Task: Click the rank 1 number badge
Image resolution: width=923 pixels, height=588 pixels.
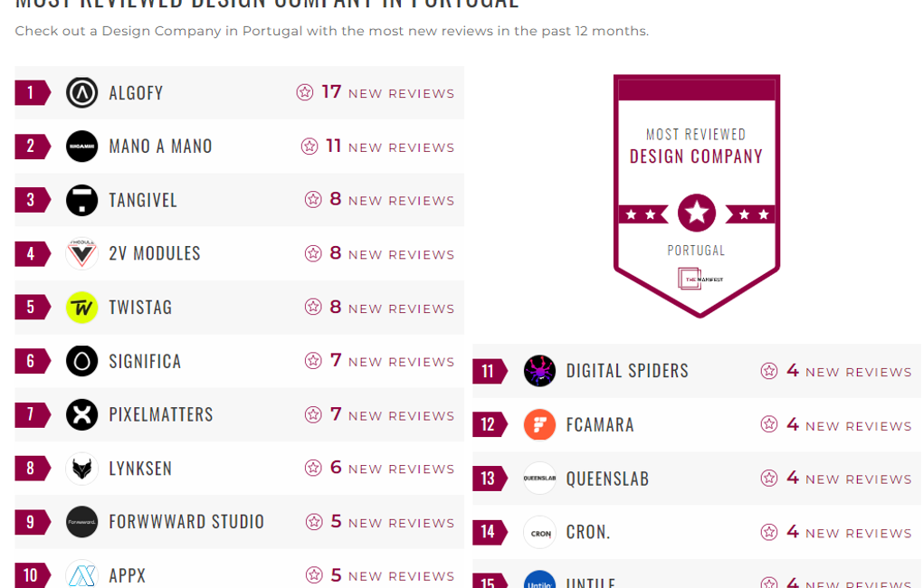Action: click(31, 92)
